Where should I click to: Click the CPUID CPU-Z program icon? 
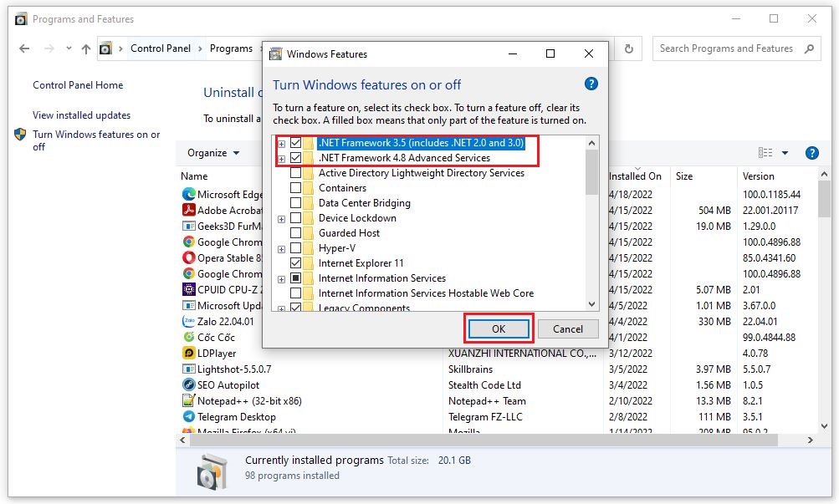(x=187, y=289)
